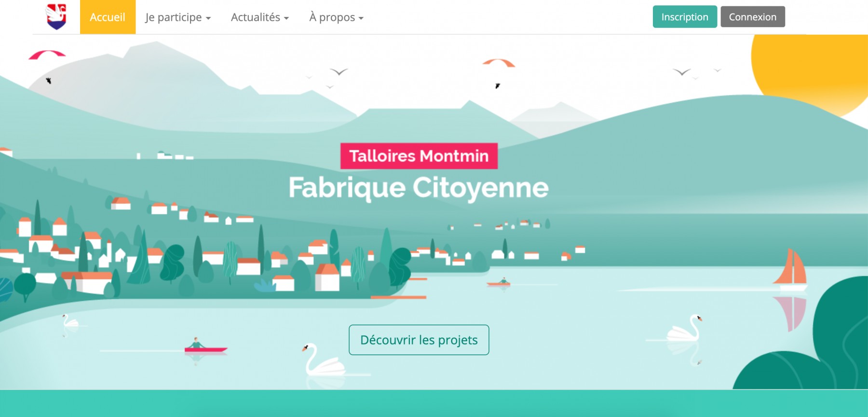Image resolution: width=868 pixels, height=417 pixels.
Task: Click the Talloires Montmin pink label
Action: click(419, 156)
